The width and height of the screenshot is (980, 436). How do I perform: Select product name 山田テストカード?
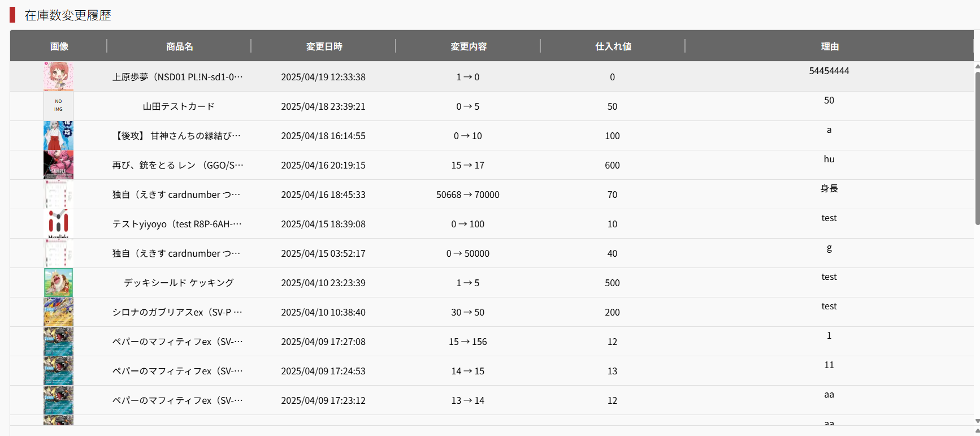click(179, 106)
